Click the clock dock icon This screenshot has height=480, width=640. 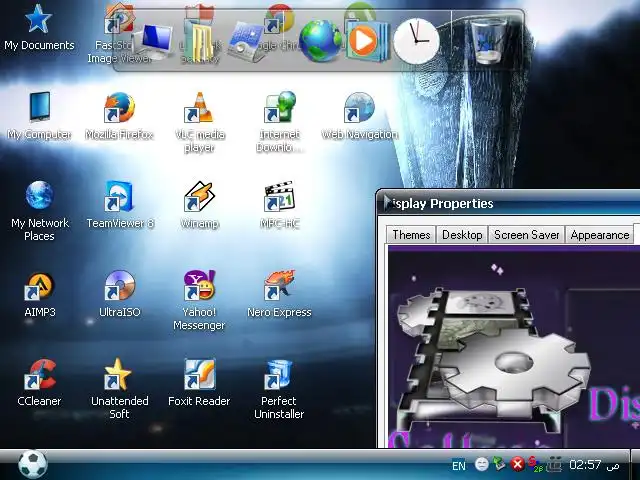416,41
